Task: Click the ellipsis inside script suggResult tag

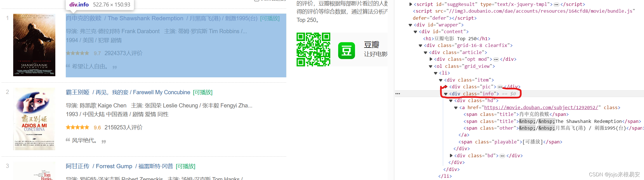Action: pyautogui.click(x=556, y=4)
